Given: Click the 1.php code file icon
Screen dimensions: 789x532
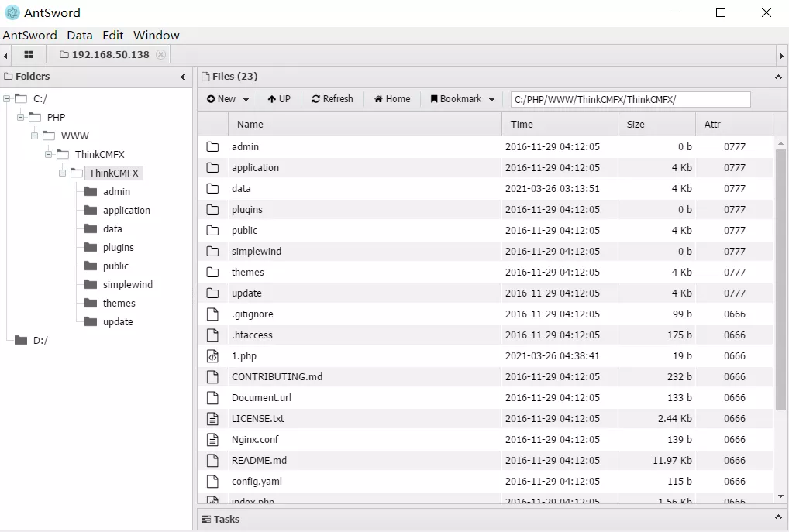Looking at the screenshot, I should click(213, 356).
